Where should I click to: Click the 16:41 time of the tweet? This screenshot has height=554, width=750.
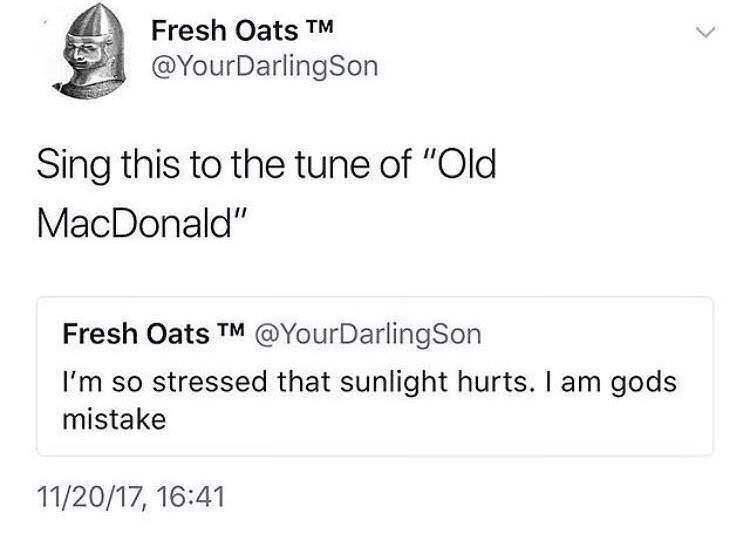tap(189, 494)
